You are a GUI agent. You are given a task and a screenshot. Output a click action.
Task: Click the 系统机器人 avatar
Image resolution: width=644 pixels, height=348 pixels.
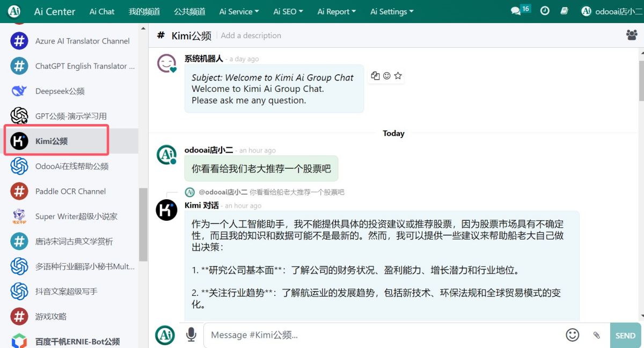[x=166, y=63]
